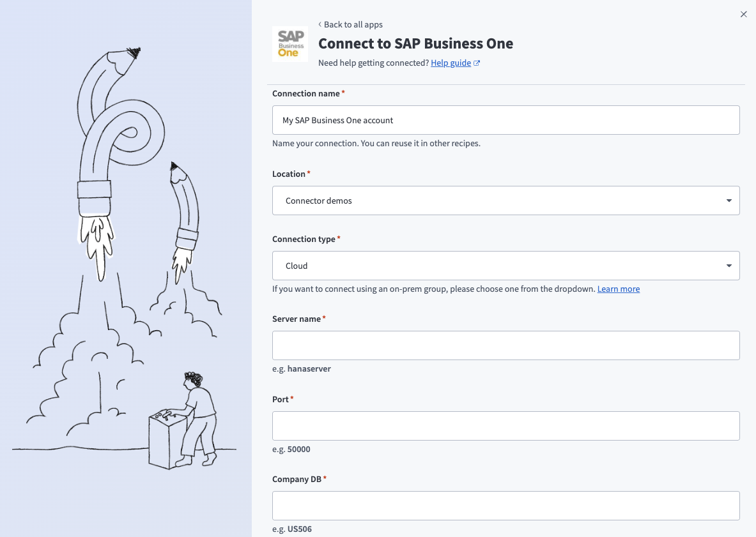Open the Connection type dropdown showing Cloud
This screenshot has width=756, height=537.
[498, 266]
